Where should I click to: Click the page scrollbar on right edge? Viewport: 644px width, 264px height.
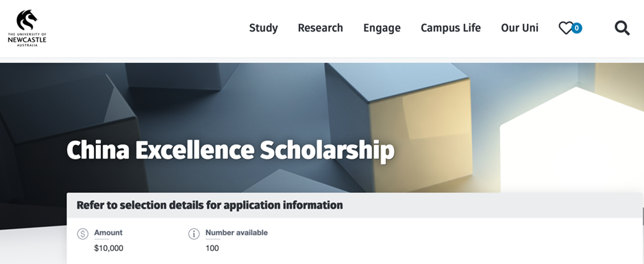pyautogui.click(x=643, y=216)
